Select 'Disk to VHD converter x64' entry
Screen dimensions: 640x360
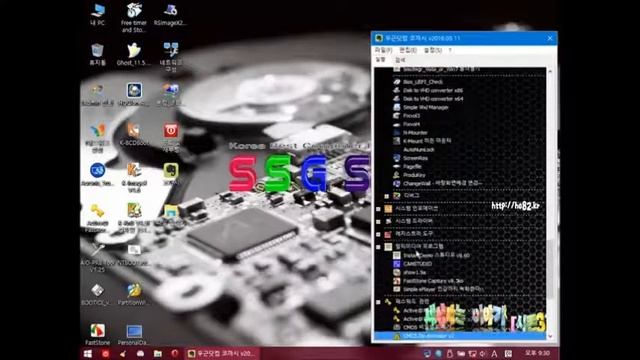(x=433, y=99)
